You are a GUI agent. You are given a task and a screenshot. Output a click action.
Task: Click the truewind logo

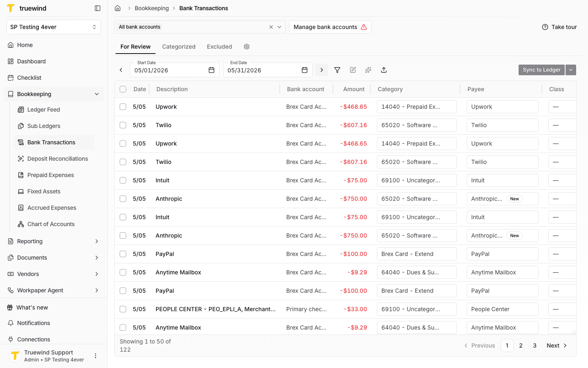coord(27,8)
